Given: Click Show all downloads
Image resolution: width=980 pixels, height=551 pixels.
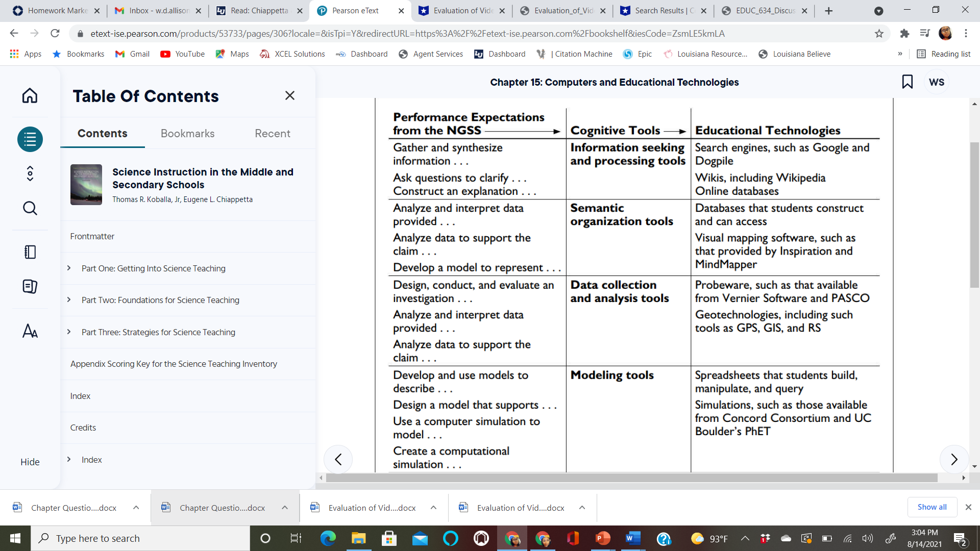Looking at the screenshot, I should [932, 507].
